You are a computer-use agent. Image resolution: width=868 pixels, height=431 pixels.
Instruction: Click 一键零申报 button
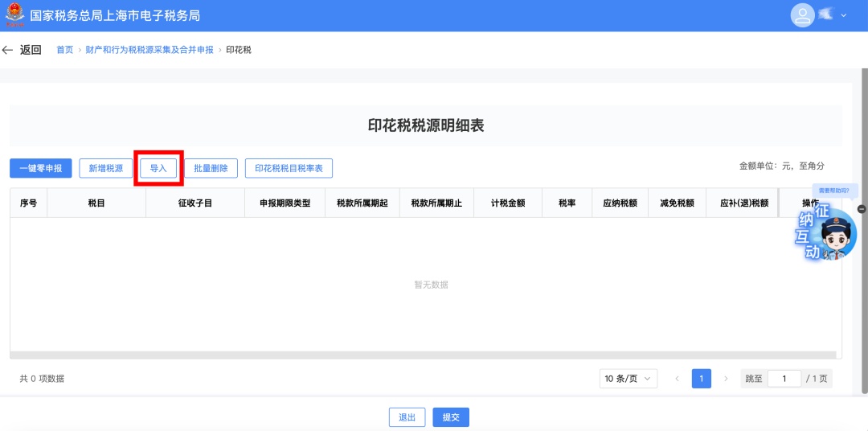point(41,168)
